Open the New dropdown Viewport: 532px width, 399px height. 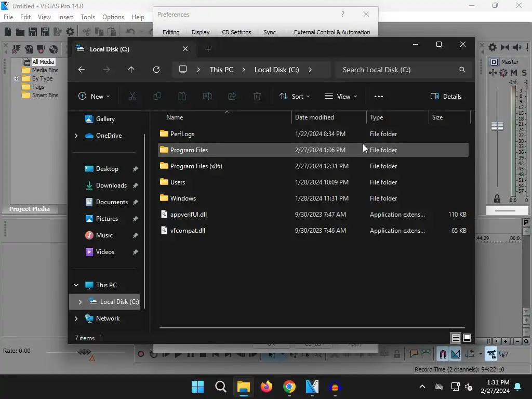[x=94, y=96]
